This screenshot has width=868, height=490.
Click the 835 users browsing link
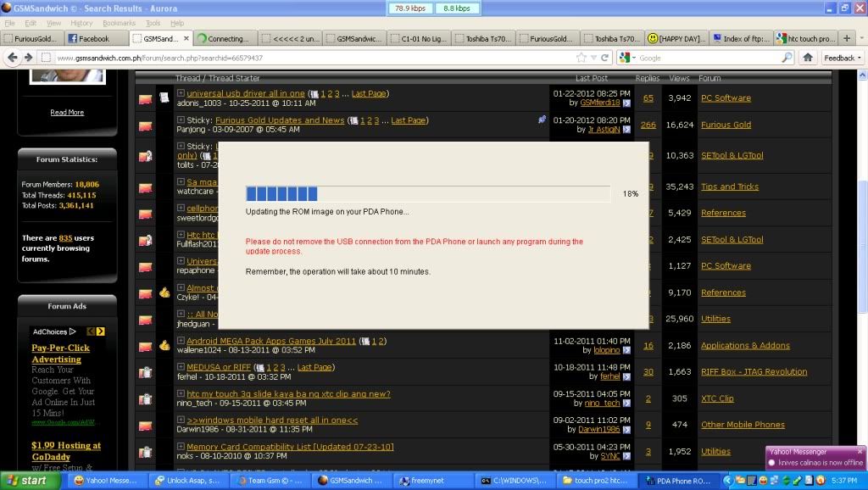pos(65,238)
